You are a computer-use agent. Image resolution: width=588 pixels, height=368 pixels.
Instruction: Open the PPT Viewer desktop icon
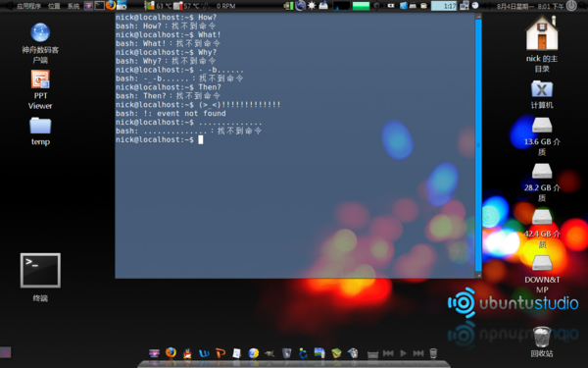point(40,89)
